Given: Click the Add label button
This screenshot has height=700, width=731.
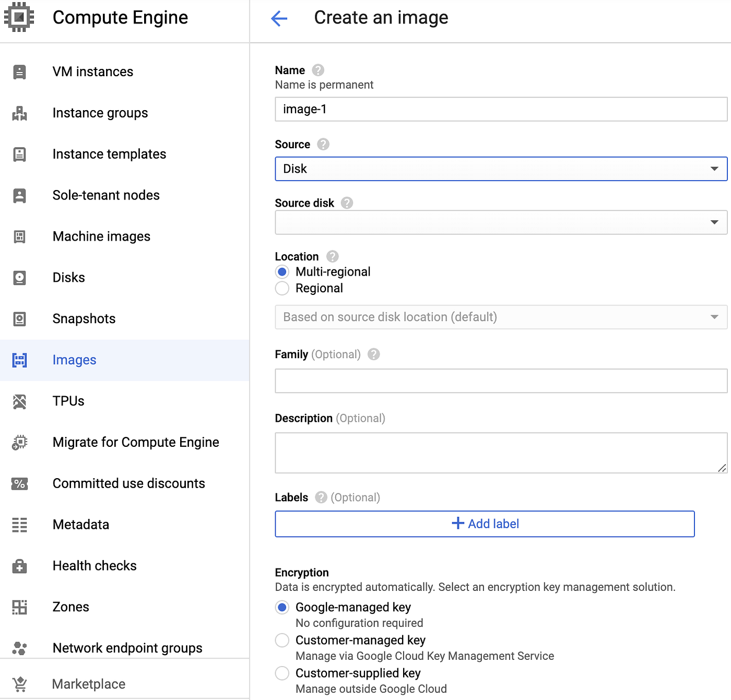Looking at the screenshot, I should point(485,524).
